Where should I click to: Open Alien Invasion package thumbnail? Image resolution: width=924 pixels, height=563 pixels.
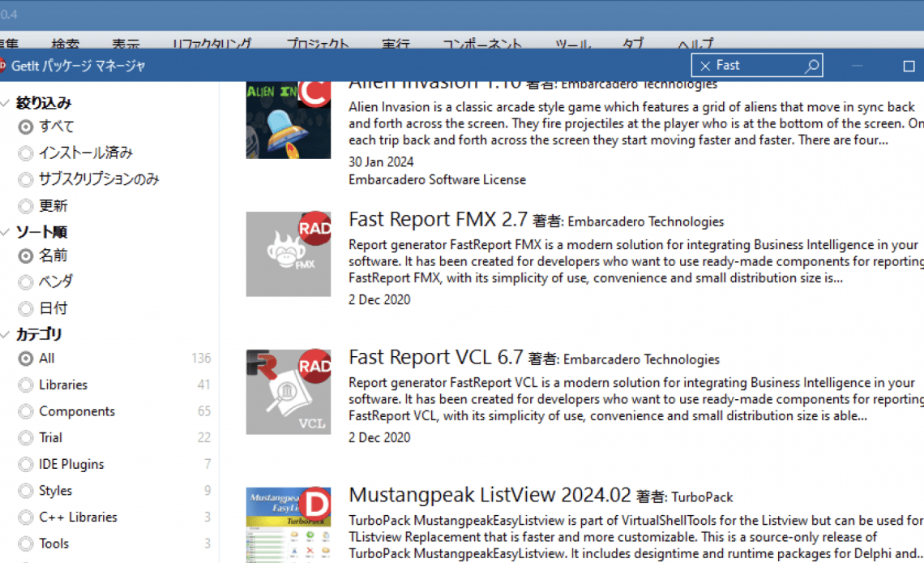289,120
